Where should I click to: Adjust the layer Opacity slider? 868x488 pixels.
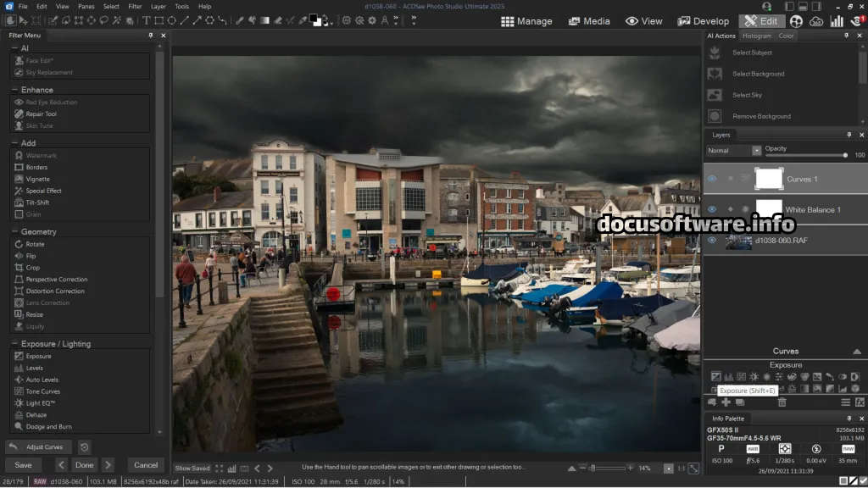[845, 155]
